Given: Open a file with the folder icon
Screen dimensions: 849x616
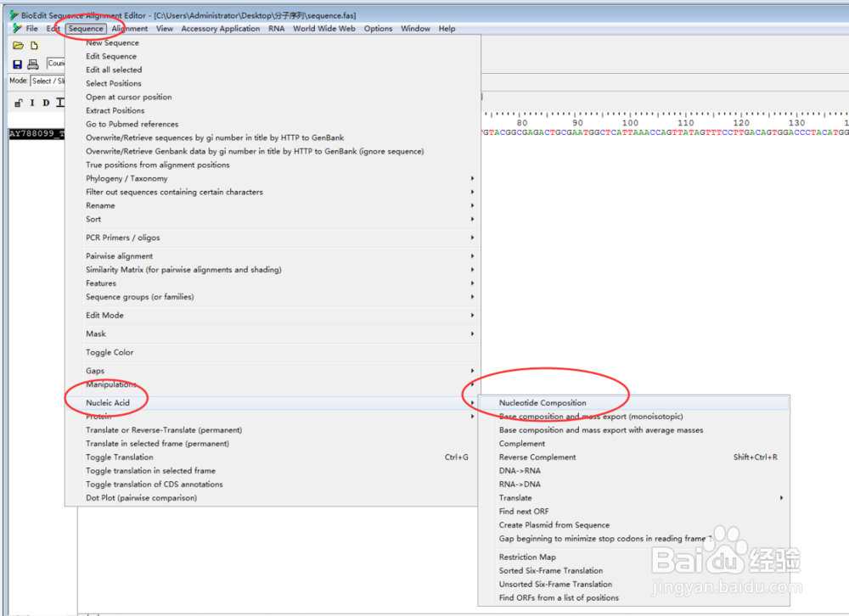Looking at the screenshot, I should coord(18,46).
